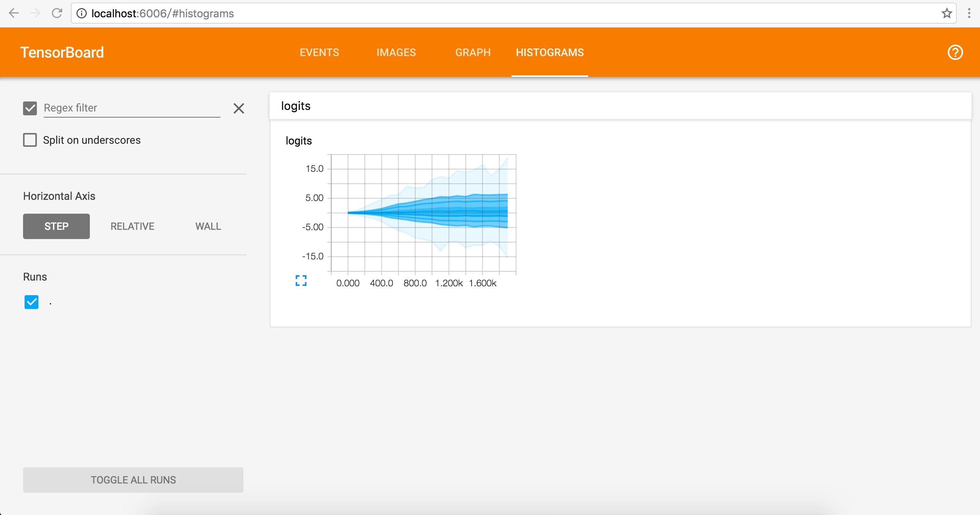The height and width of the screenshot is (515, 980).
Task: Set horizontal axis to Relative
Action: [x=132, y=226]
